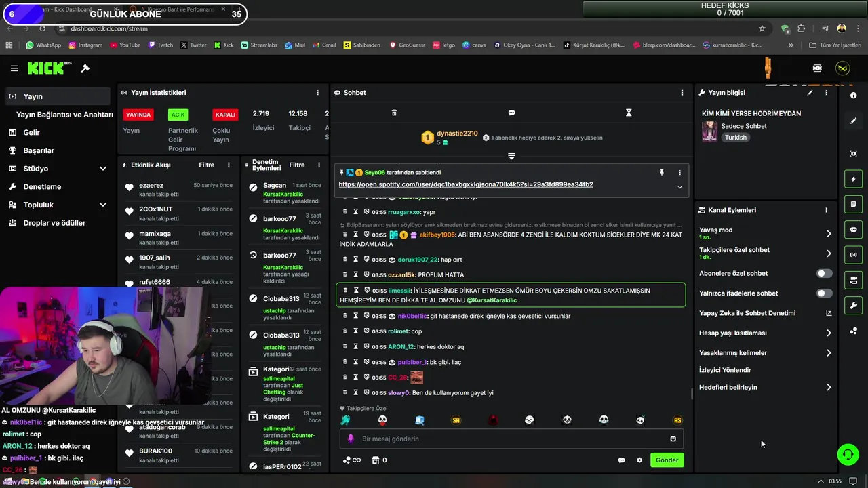Open Droplar ve ödüller in the sidebar

pyautogui.click(x=56, y=223)
